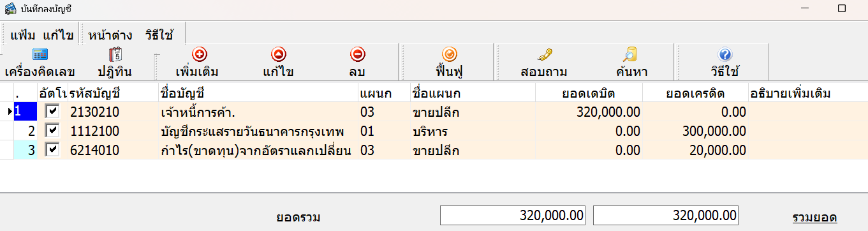Screen dimensions: 868x231
Task: Open the แฟ้ม (File) menu
Action: (x=23, y=34)
